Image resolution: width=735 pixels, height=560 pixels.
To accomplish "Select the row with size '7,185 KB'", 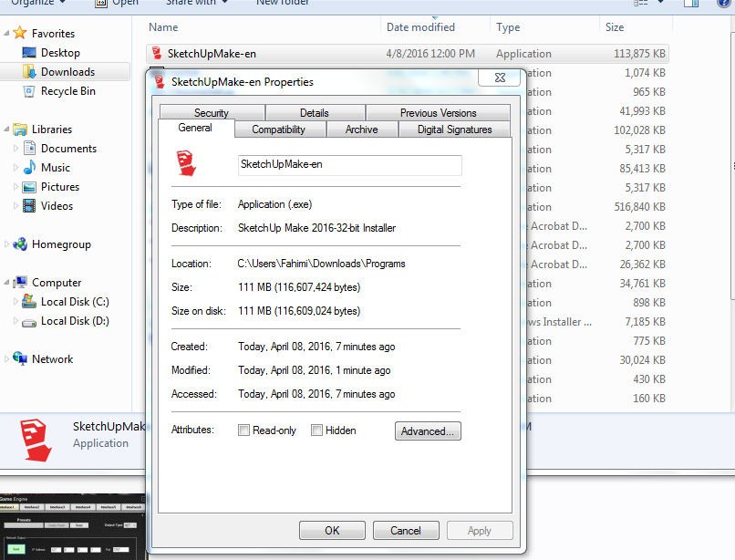I will pyautogui.click(x=595, y=322).
